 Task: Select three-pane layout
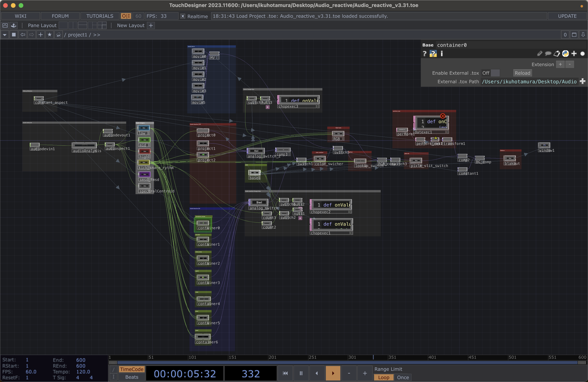92,25
